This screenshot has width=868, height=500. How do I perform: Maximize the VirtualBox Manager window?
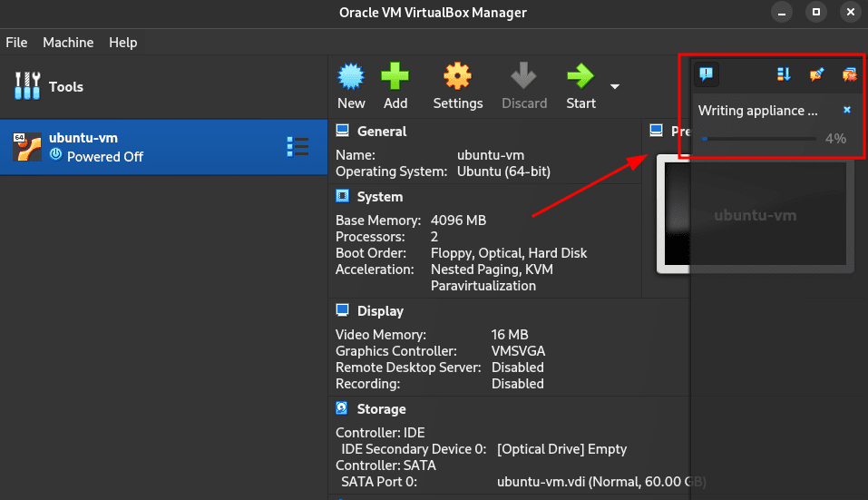(x=816, y=12)
